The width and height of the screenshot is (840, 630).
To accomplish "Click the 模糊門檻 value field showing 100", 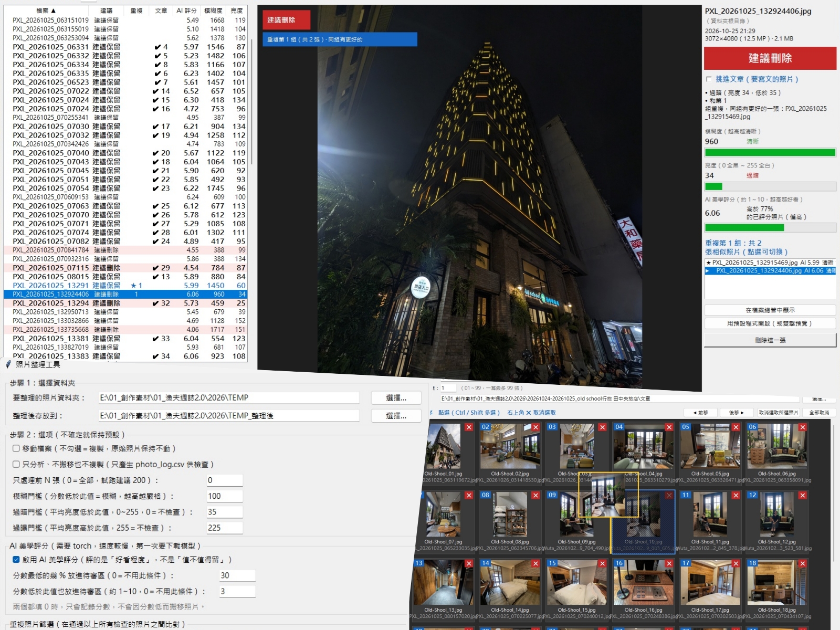I will (x=225, y=496).
